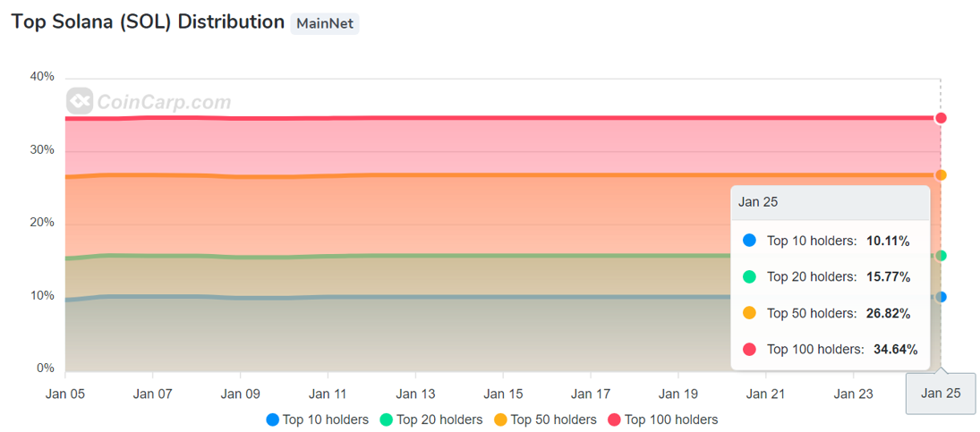Click the orange Top 50 data point marker
980x432 pixels.
pyautogui.click(x=941, y=174)
